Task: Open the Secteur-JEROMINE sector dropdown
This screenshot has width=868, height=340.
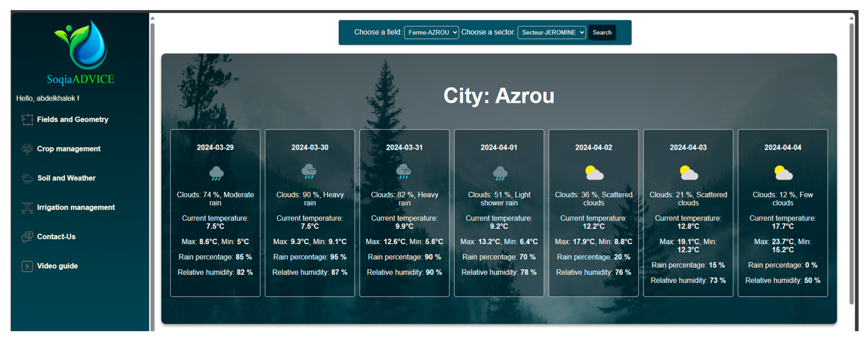Action: (x=551, y=32)
